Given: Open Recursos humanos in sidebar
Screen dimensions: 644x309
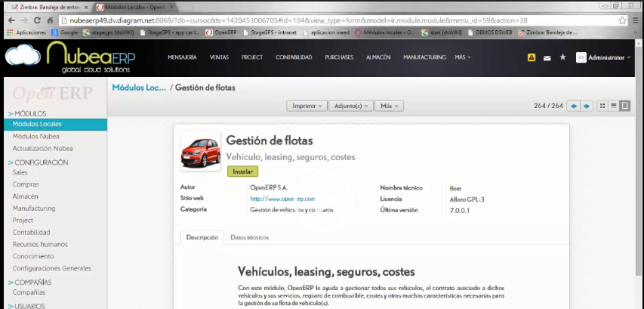Looking at the screenshot, I should pos(40,244).
